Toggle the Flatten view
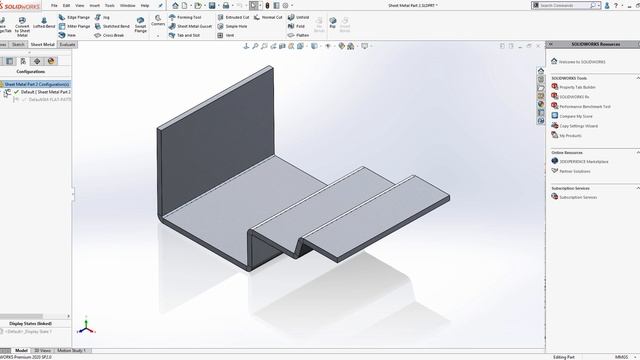The height and width of the screenshot is (360, 640). (x=298, y=35)
